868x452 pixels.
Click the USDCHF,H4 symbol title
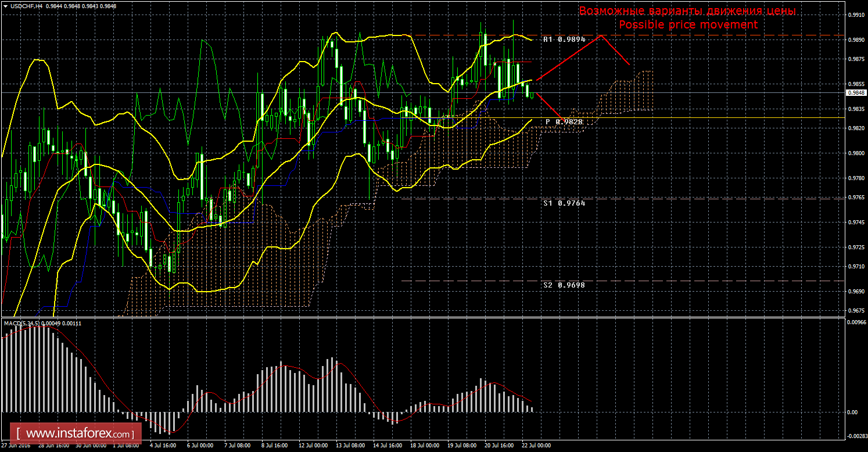click(22, 6)
